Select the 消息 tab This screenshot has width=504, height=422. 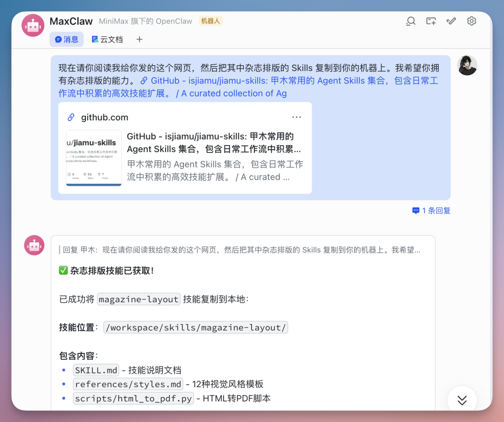pyautogui.click(x=66, y=39)
